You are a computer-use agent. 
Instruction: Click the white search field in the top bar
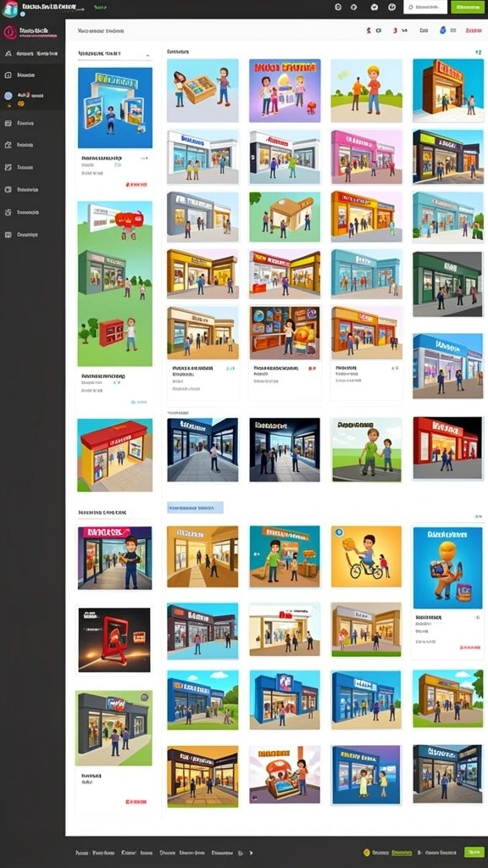click(425, 7)
